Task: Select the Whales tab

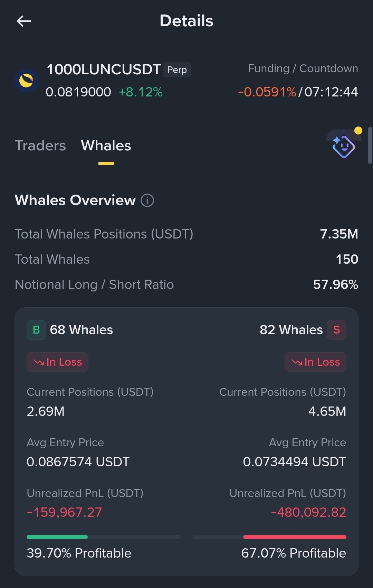Action: coord(106,146)
